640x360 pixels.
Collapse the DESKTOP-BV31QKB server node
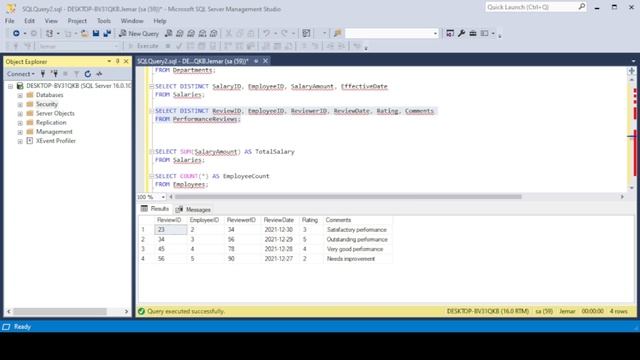(11, 86)
